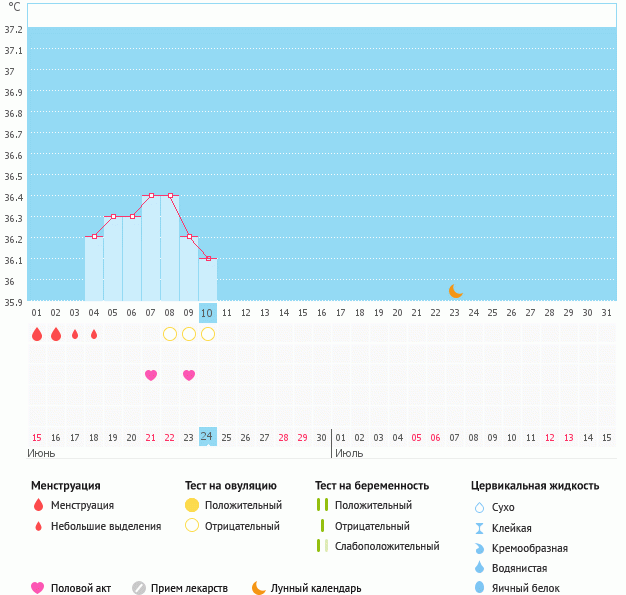Click the menstruation drop on day 02

point(56,334)
